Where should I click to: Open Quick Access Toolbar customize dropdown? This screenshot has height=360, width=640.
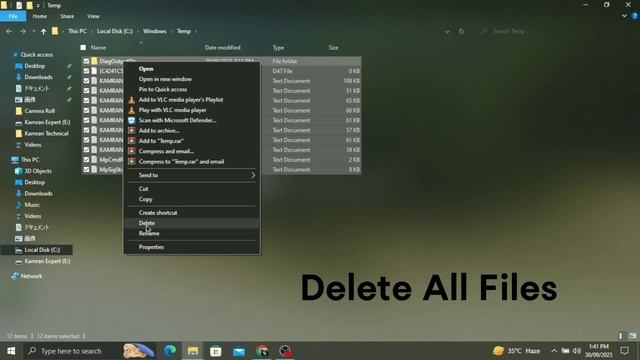tap(38, 6)
